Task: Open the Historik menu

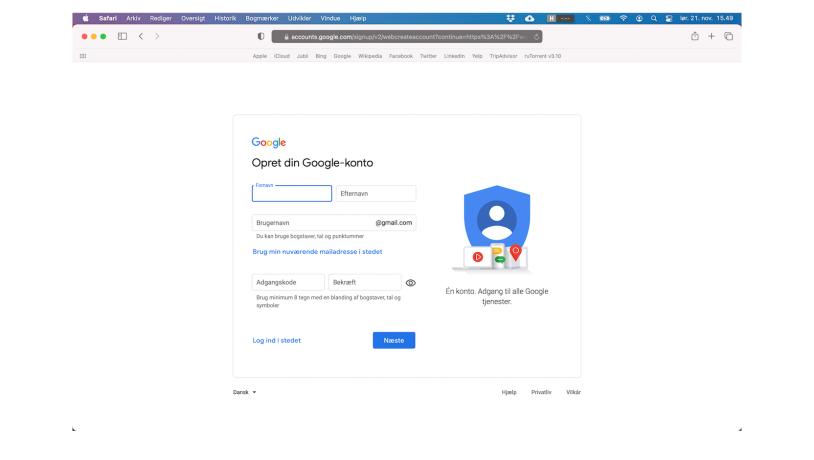Action: tap(225, 18)
